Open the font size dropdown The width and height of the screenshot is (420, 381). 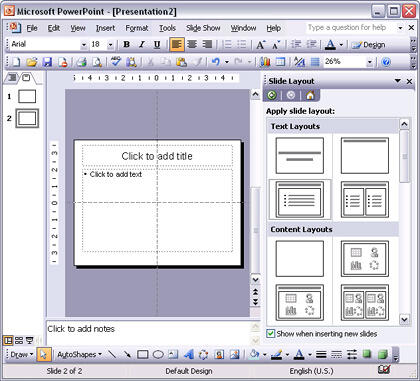point(110,45)
